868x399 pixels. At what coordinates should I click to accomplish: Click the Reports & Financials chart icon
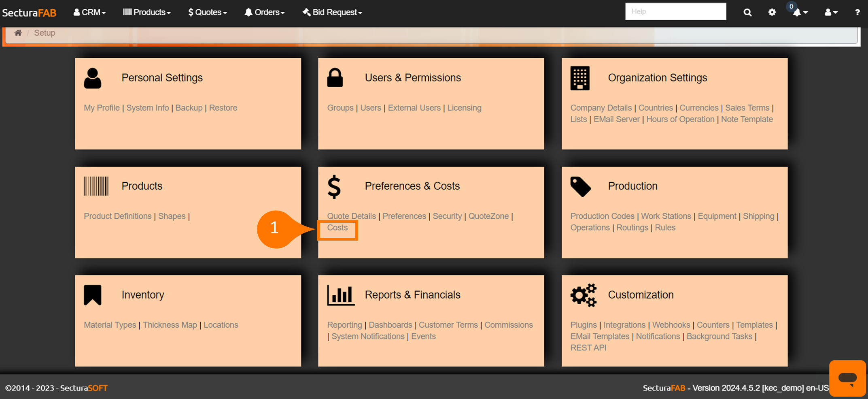(x=341, y=295)
